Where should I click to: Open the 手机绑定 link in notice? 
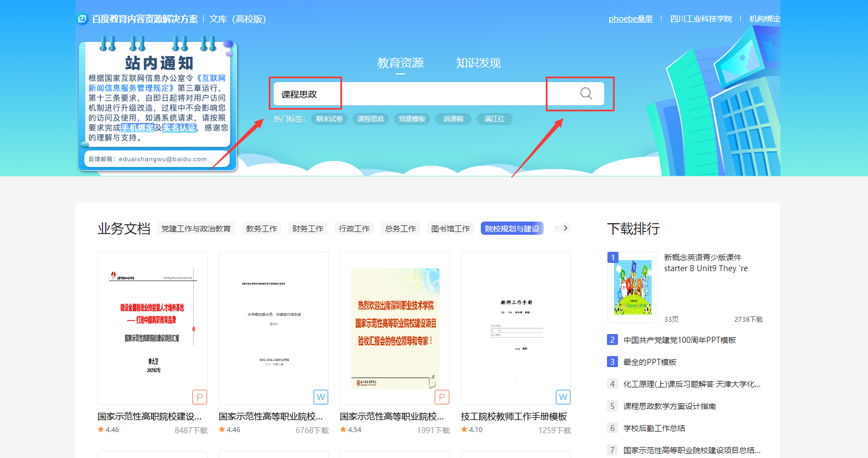click(x=137, y=128)
